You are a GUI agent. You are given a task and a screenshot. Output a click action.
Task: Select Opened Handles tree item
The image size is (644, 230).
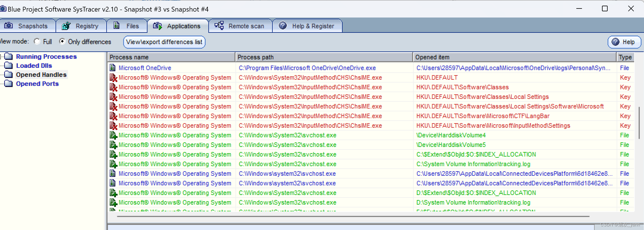[x=41, y=75]
